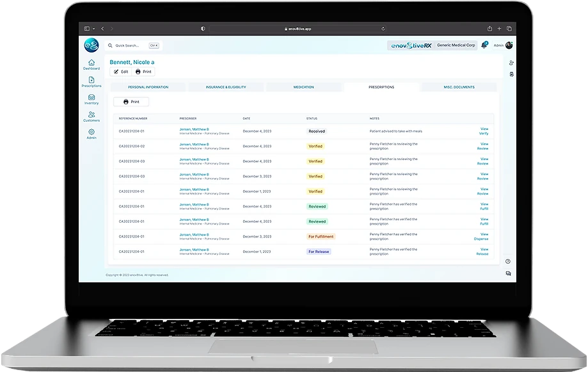Open a new tab with plus icon
Screen dimensions: 588x372
pyautogui.click(x=499, y=29)
